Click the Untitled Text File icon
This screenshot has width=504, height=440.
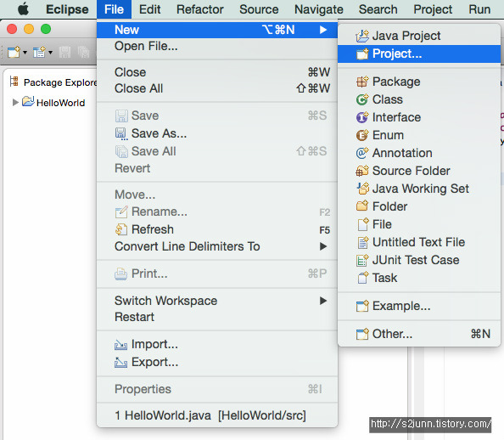coord(362,242)
